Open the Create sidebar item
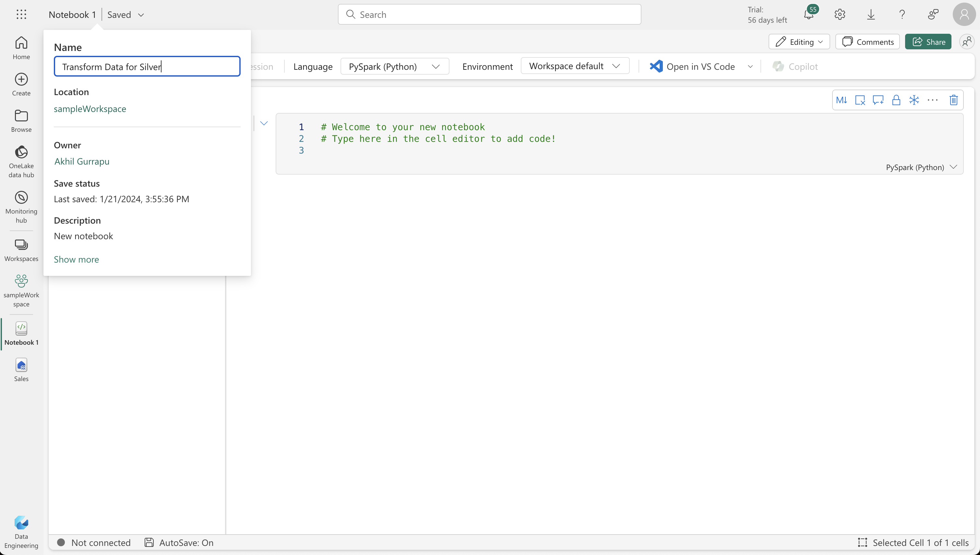 pyautogui.click(x=21, y=85)
